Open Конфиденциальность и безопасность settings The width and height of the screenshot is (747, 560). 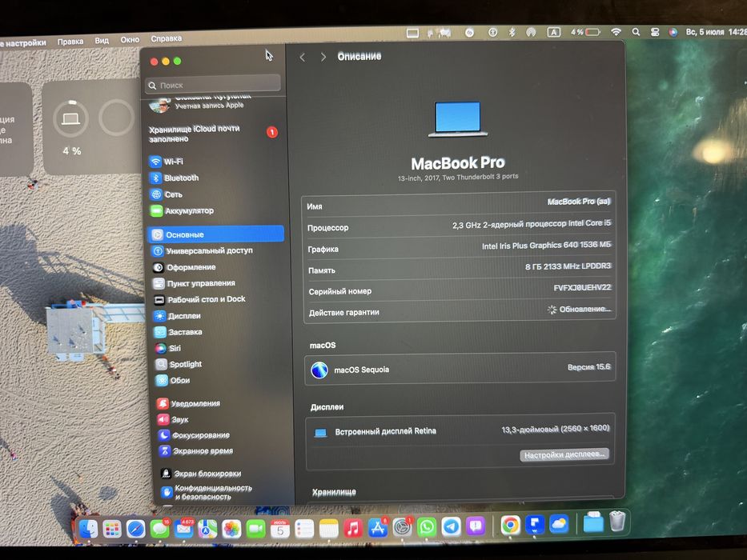tap(207, 492)
